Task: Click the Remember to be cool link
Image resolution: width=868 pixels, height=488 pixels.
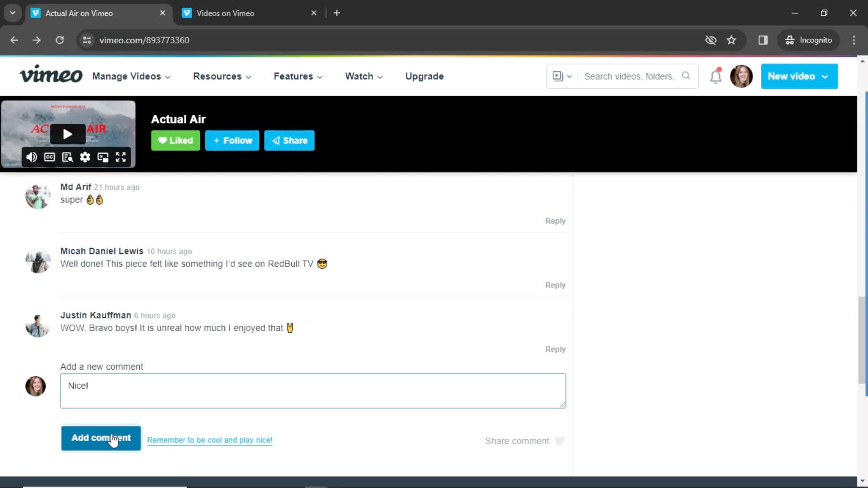Action: 209,440
